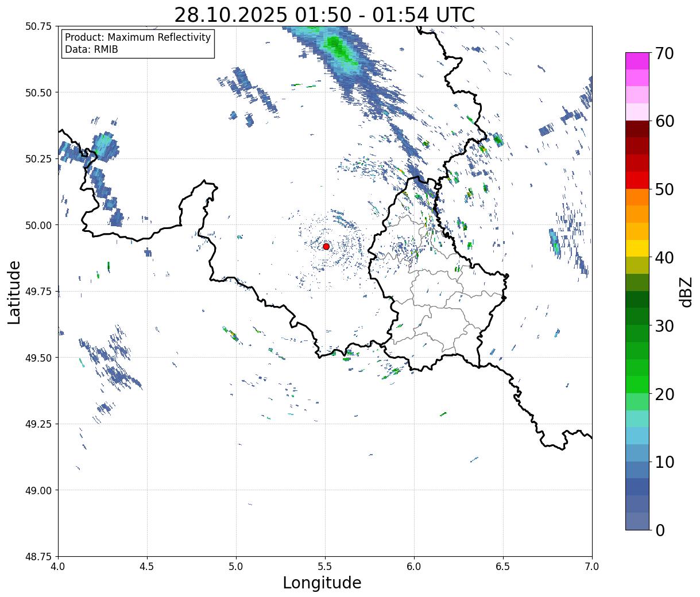The width and height of the screenshot is (700, 597).
Task: Click the red radar location marker
Action: point(326,246)
